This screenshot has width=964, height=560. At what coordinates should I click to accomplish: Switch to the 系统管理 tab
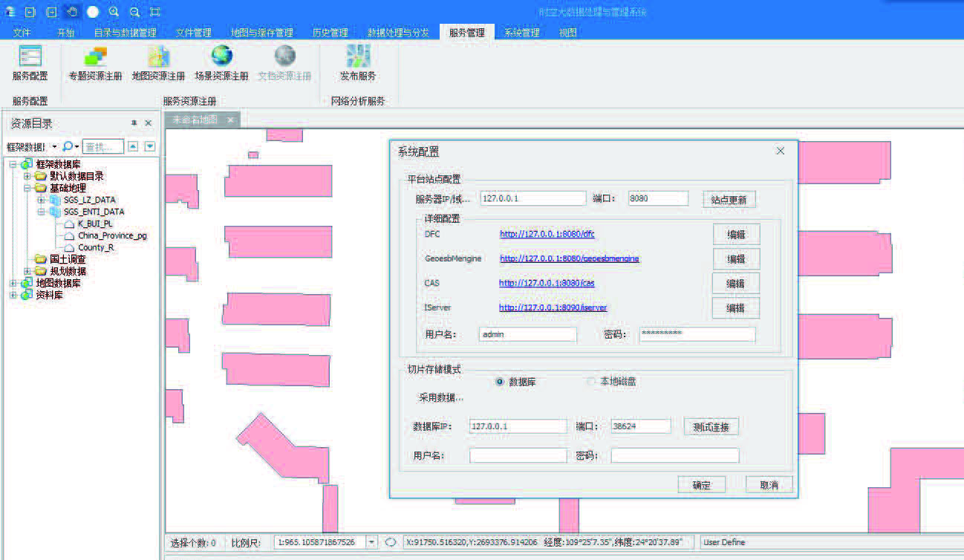(521, 33)
